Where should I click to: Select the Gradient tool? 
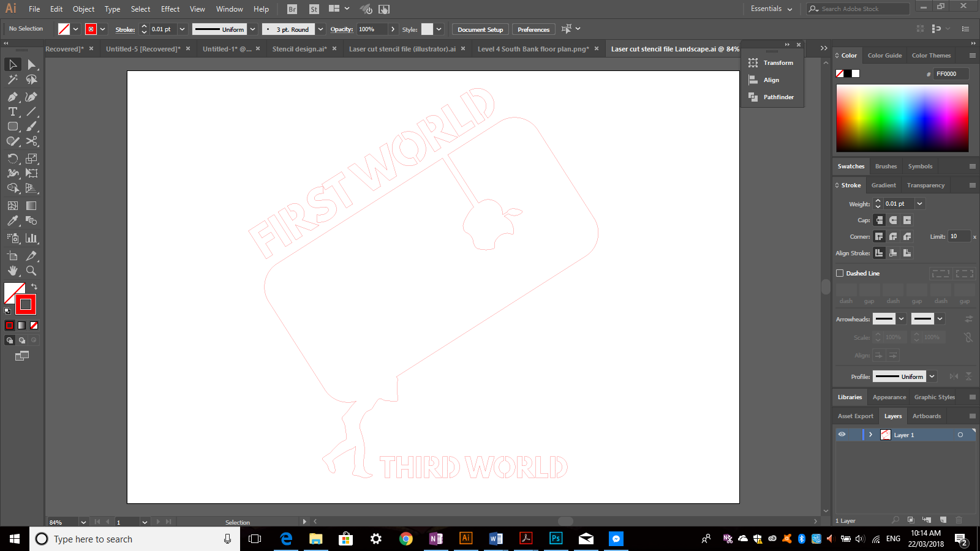[x=32, y=206]
